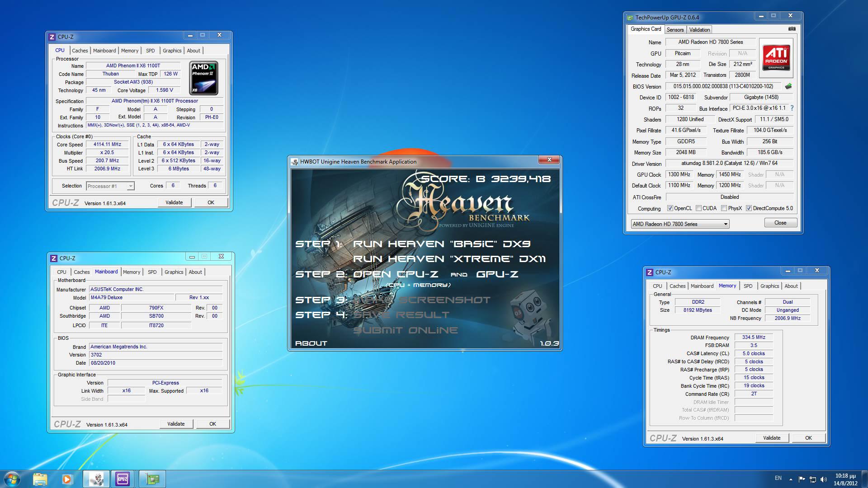Click the AMD Phenom II logo in CPU-Z
Image resolution: width=868 pixels, height=488 pixels.
pos(203,78)
